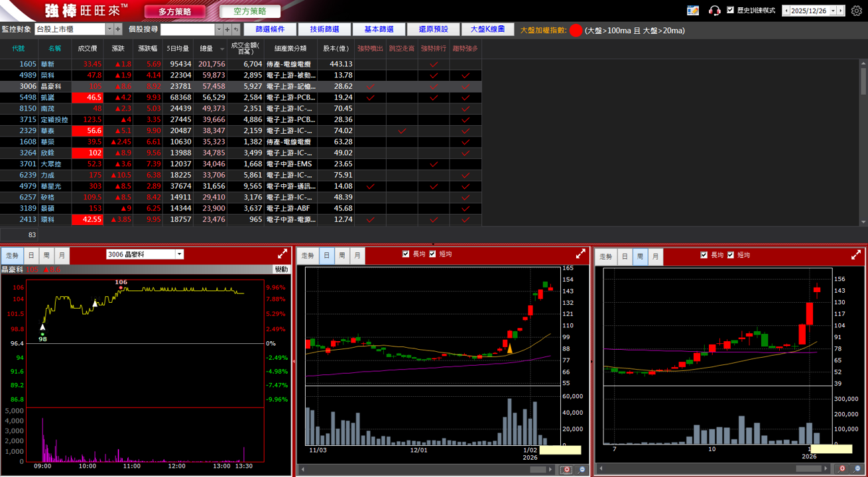Select 走勢 tab in the intraday chart panel
The width and height of the screenshot is (868, 477).
click(x=12, y=254)
